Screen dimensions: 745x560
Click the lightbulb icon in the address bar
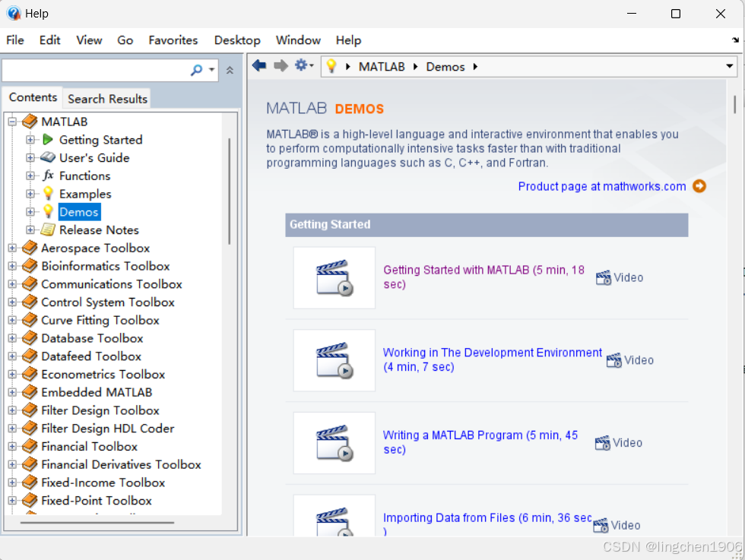pyautogui.click(x=331, y=66)
